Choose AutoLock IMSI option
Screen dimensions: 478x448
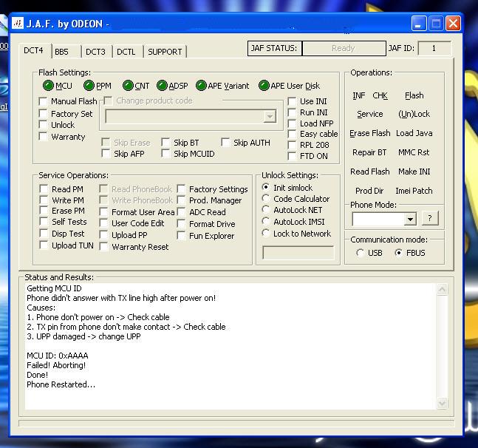266,221
